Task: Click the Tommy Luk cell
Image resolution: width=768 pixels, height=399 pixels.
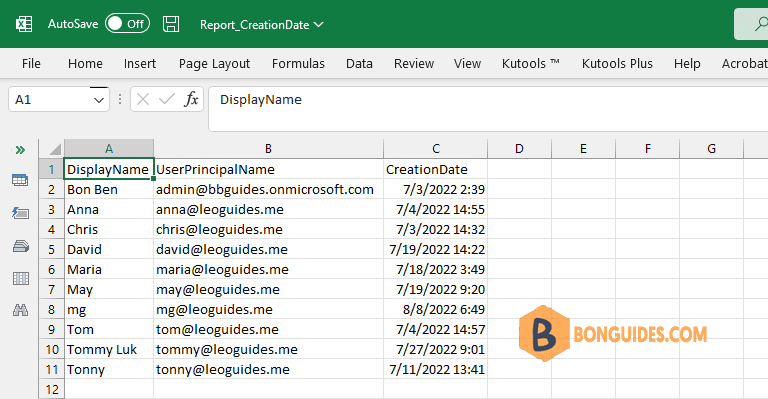Action: tap(109, 350)
